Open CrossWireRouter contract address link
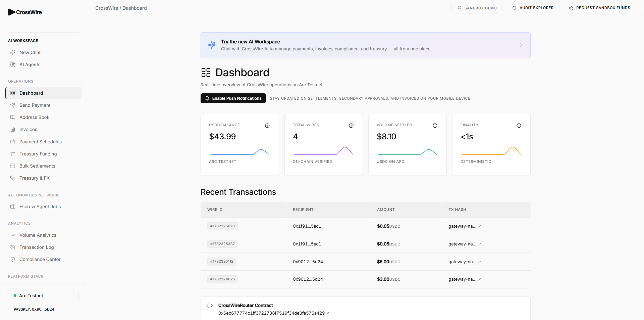The height and width of the screenshot is (320, 644). (273, 313)
